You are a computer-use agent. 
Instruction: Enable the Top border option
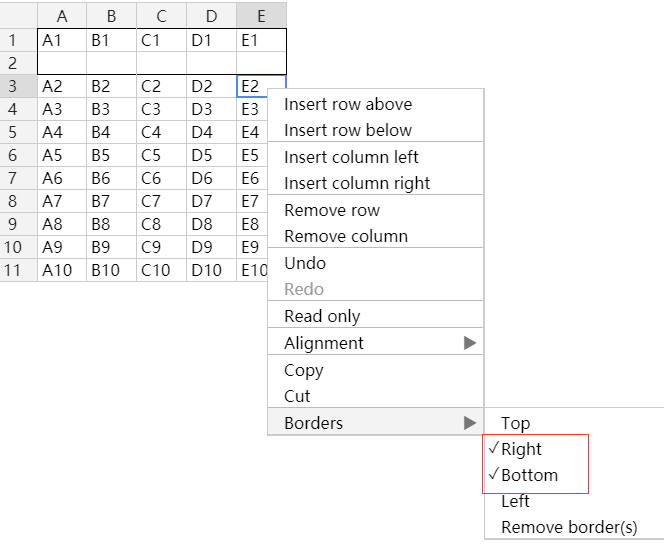click(574, 423)
